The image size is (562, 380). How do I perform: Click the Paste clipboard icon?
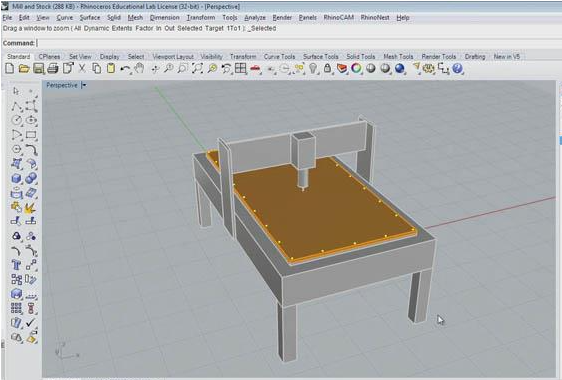pos(111,68)
